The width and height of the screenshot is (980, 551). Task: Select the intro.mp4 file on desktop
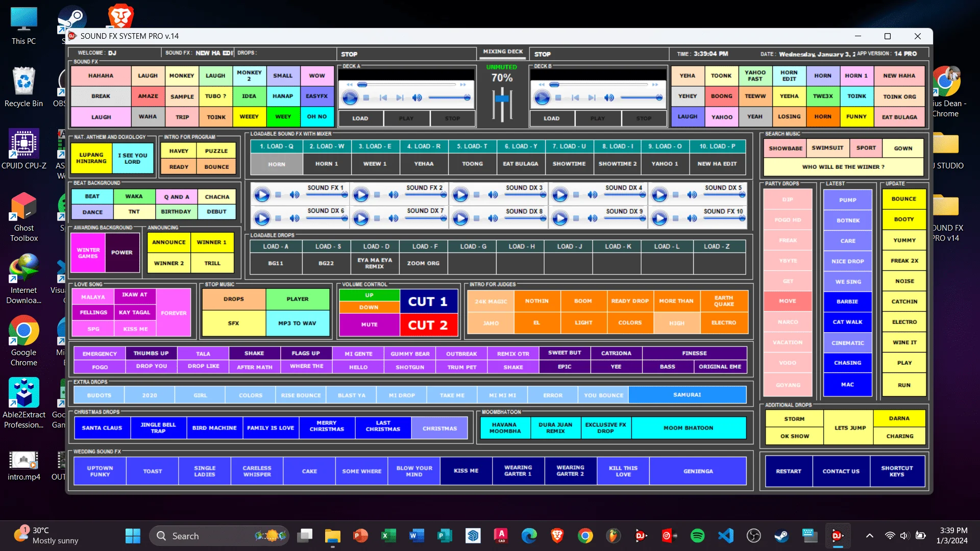[x=24, y=466]
